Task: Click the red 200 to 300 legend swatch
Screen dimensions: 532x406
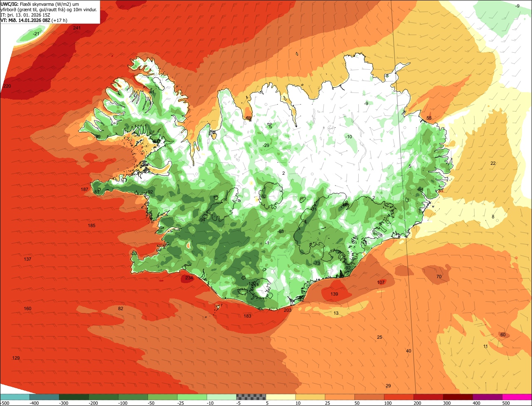Action: [x=428, y=397]
